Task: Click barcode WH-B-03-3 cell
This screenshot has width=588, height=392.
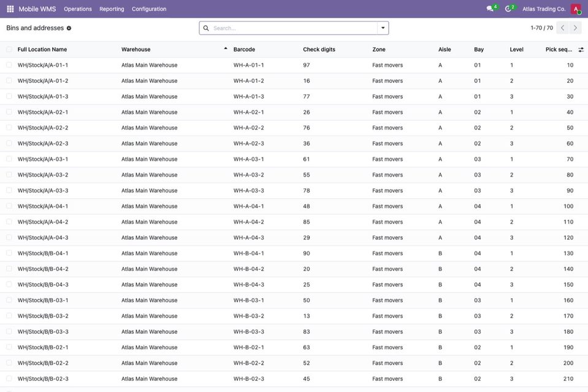Action: point(248,332)
